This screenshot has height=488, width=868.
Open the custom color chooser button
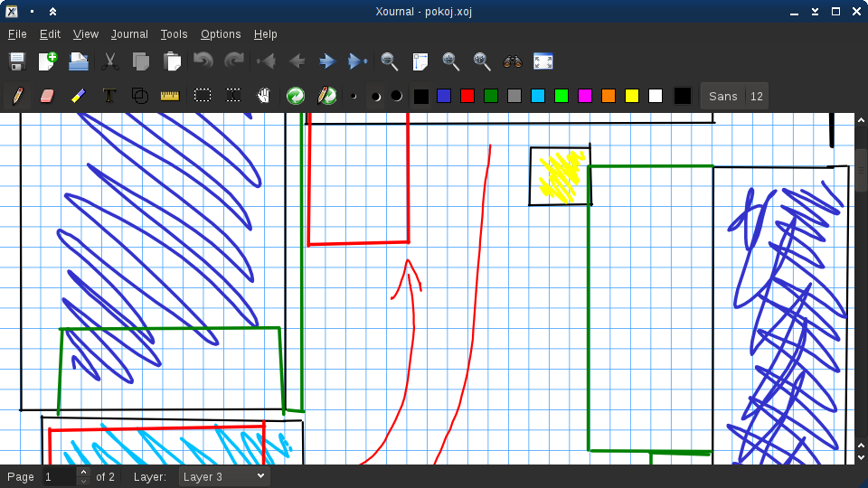[683, 97]
